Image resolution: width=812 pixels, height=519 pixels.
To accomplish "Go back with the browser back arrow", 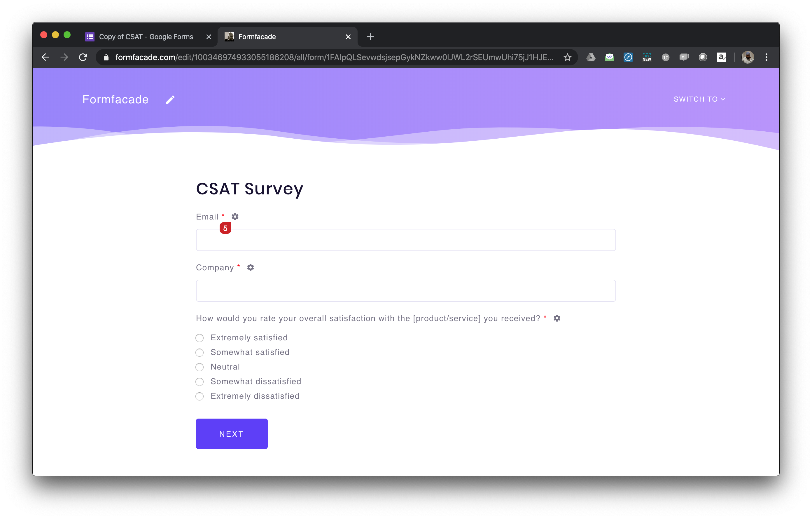I will [45, 58].
